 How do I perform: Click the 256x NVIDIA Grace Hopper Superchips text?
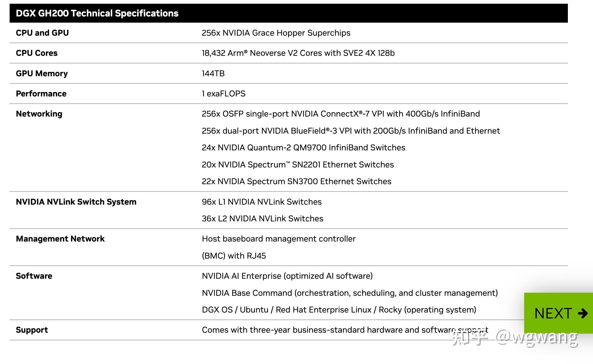pos(276,33)
